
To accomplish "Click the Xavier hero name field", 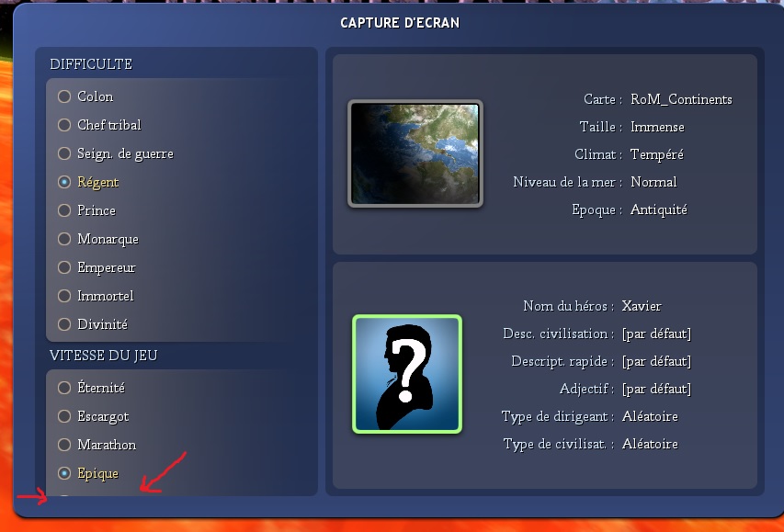I will 642,306.
